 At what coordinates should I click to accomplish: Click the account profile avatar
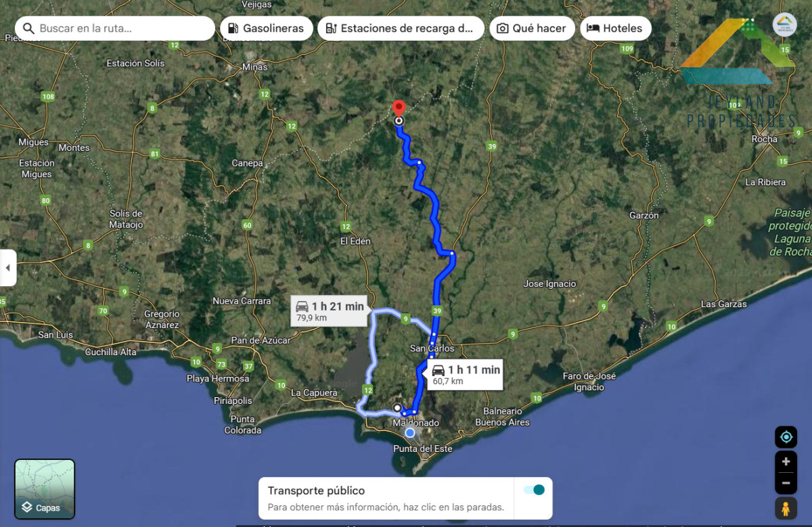[784, 24]
